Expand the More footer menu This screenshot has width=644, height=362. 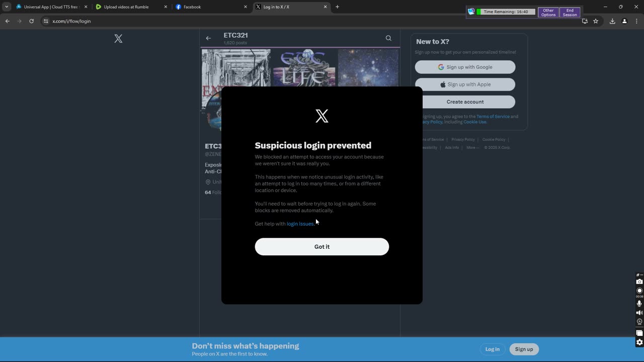coord(472,148)
